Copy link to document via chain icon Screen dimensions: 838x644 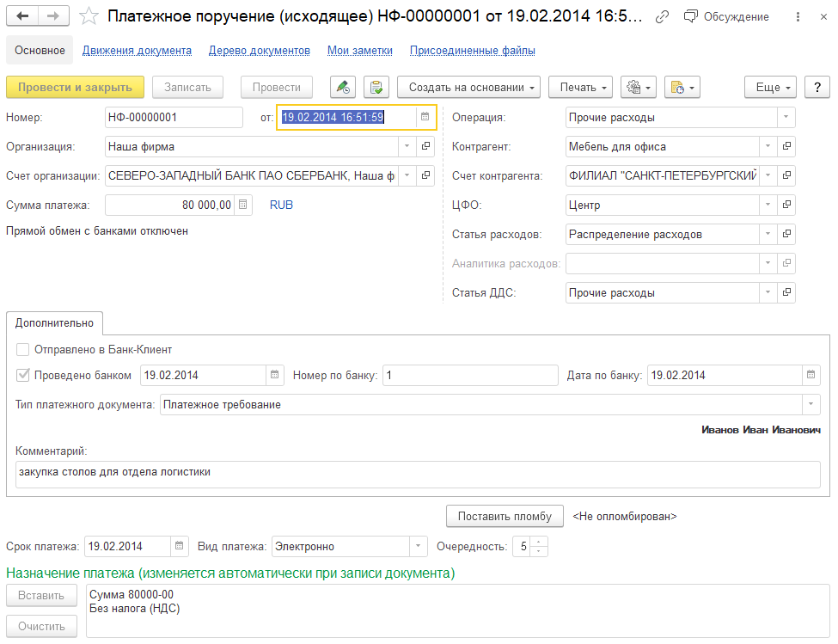click(662, 17)
